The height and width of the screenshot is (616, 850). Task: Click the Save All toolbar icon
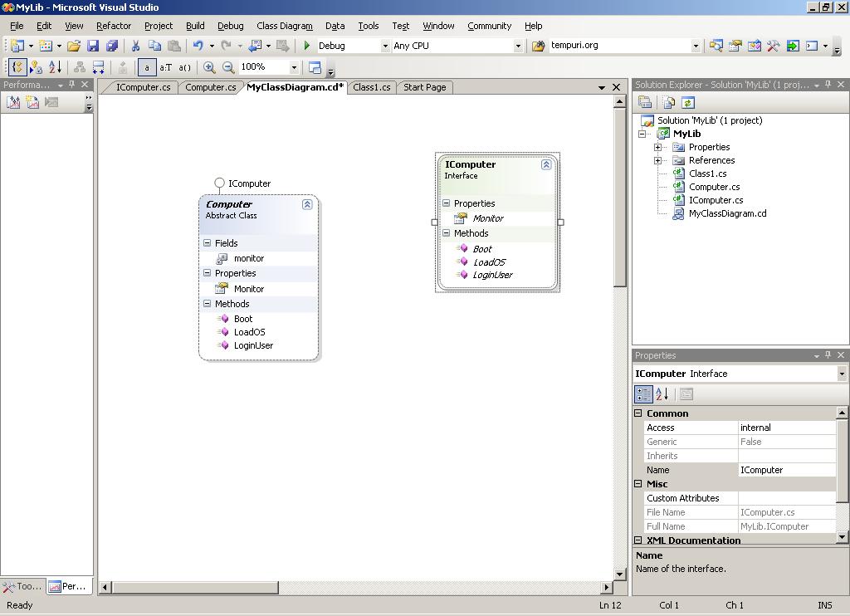112,46
